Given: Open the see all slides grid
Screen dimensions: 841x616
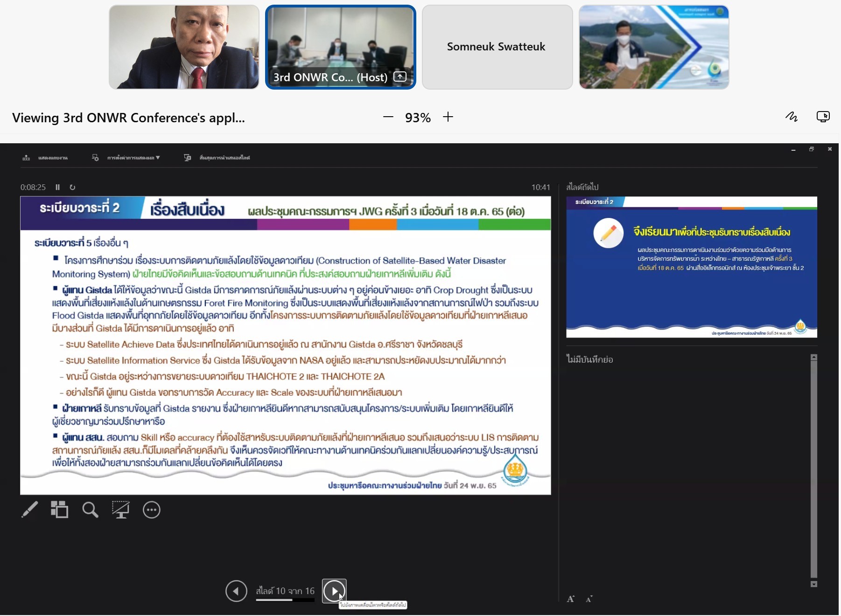Looking at the screenshot, I should tap(59, 510).
